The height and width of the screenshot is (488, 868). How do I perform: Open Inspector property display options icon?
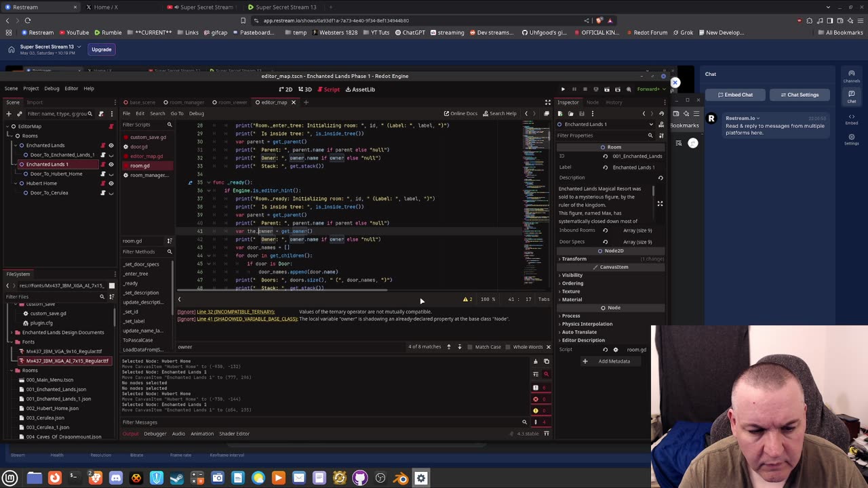[661, 136]
